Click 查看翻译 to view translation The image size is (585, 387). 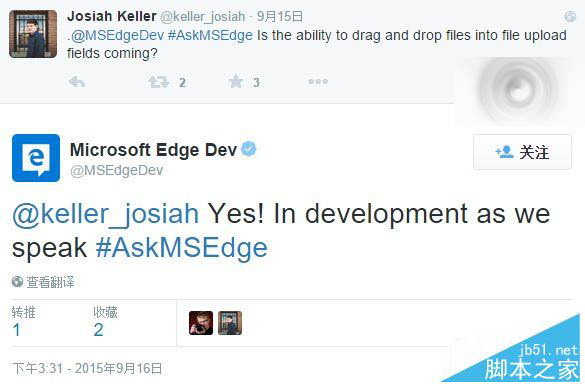(50, 282)
